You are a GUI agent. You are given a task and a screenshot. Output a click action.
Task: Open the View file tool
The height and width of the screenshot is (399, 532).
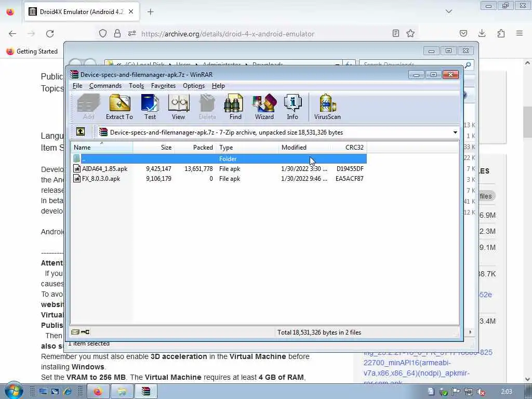(179, 107)
